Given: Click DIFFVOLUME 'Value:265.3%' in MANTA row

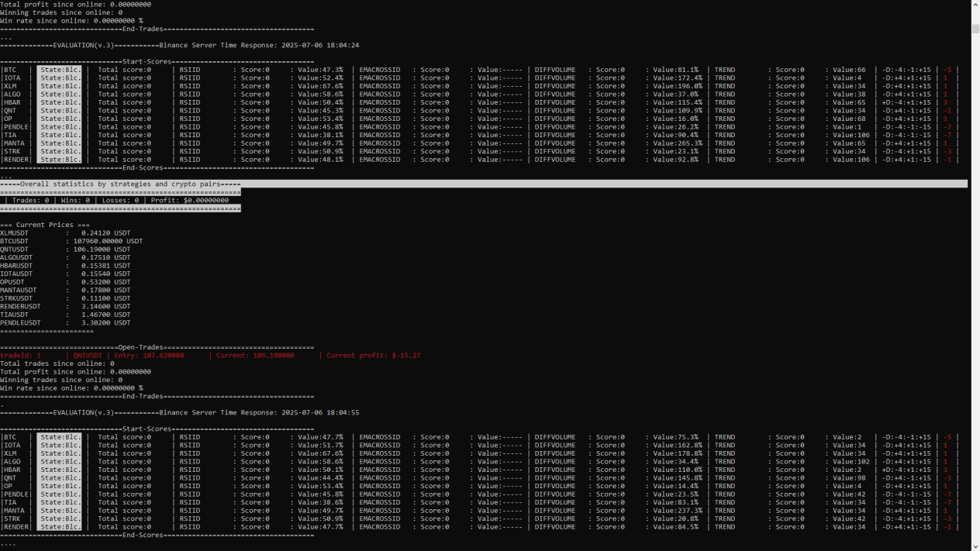Looking at the screenshot, I should point(678,143).
